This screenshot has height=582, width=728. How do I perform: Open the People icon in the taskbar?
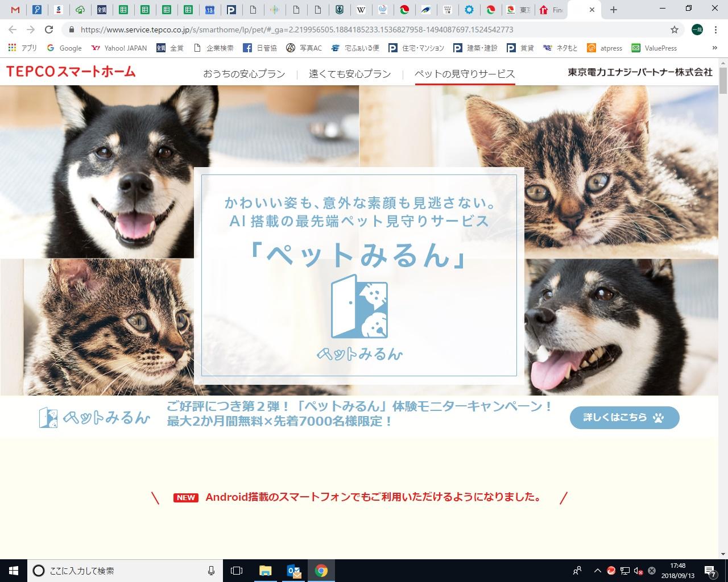577,571
